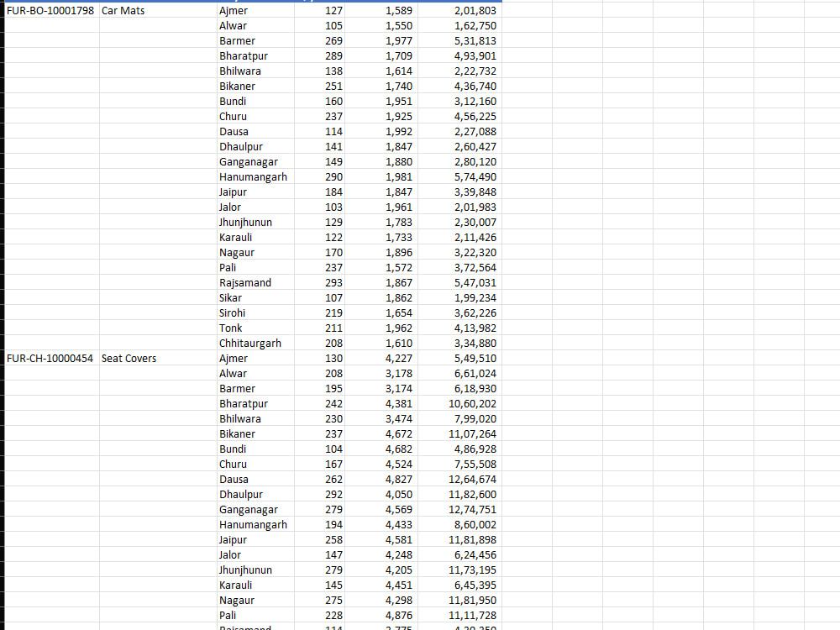Click the Sirohi city cell

255,312
